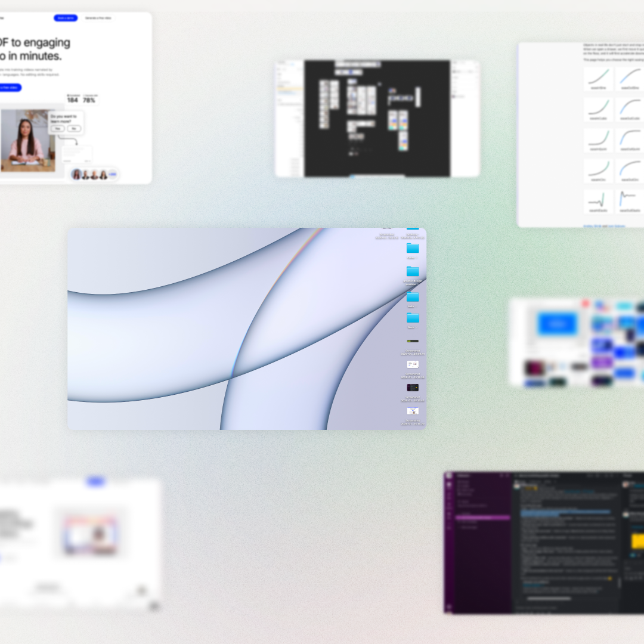Open the easeOutCirc easing card
The height and width of the screenshot is (644, 644).
tap(630, 171)
